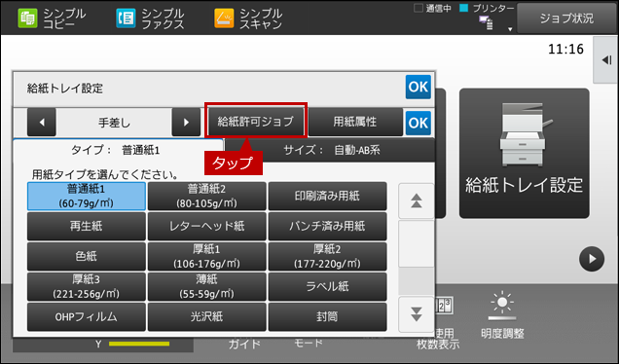Choose paper type 印刷済み用紙
This screenshot has height=364, width=619.
tap(327, 196)
